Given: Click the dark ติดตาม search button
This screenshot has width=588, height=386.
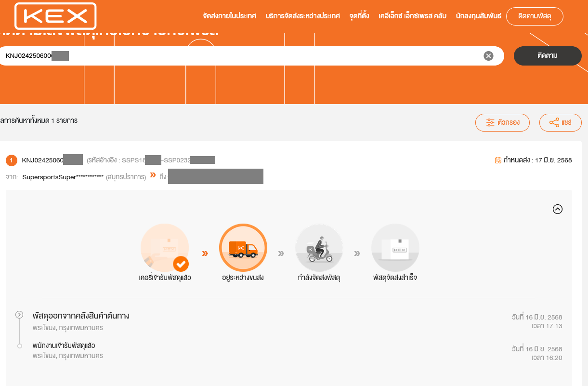Looking at the screenshot, I should (548, 56).
